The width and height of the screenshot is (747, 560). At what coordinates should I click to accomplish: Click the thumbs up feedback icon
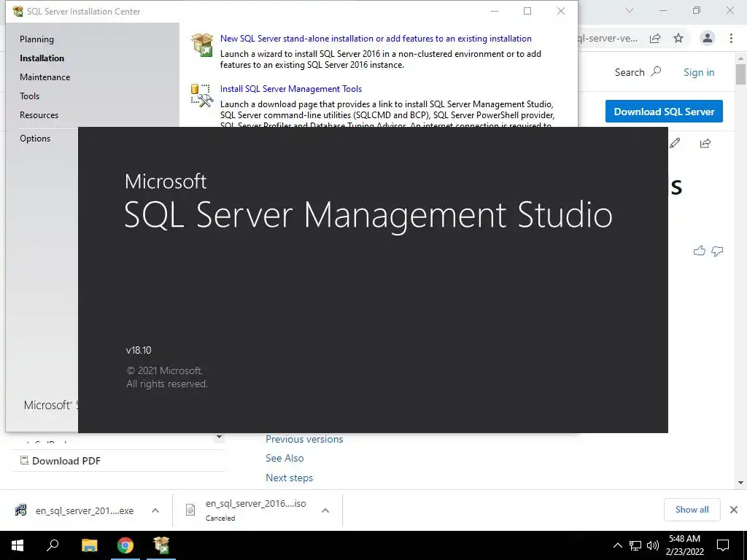[700, 251]
